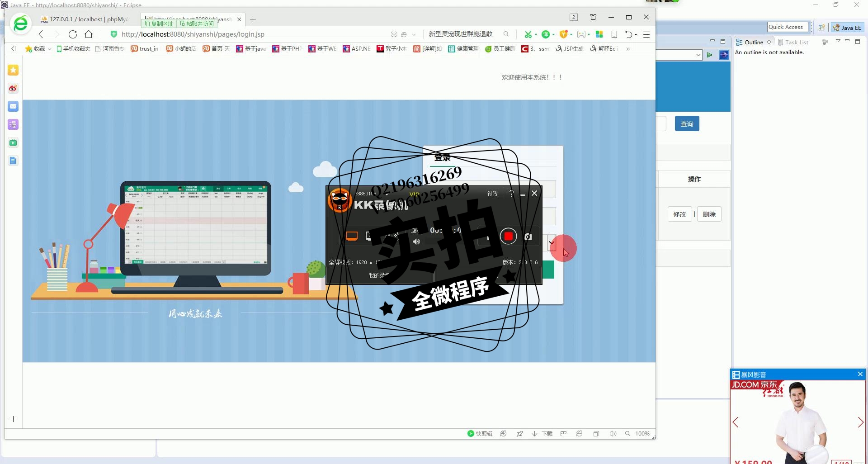Click 粘贴并访问 paste and go button
868x464 pixels.
(197, 24)
